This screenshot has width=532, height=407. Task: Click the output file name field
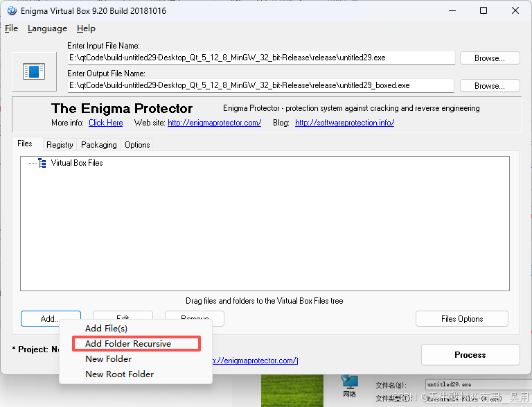260,85
